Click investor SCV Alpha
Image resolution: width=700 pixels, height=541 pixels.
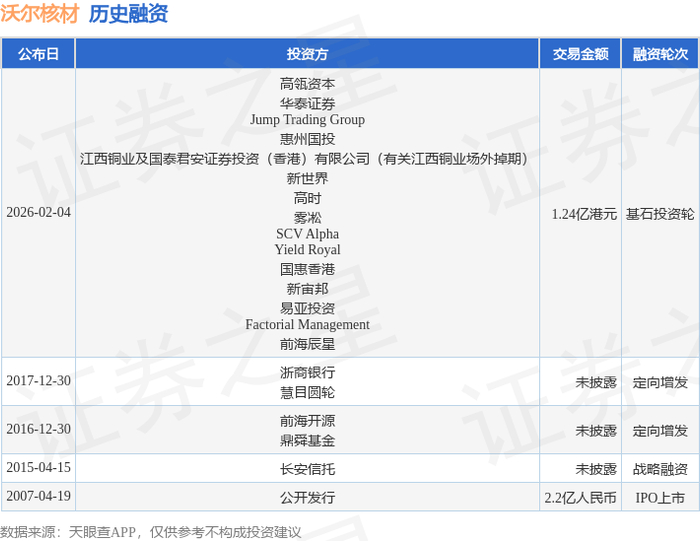point(307,234)
